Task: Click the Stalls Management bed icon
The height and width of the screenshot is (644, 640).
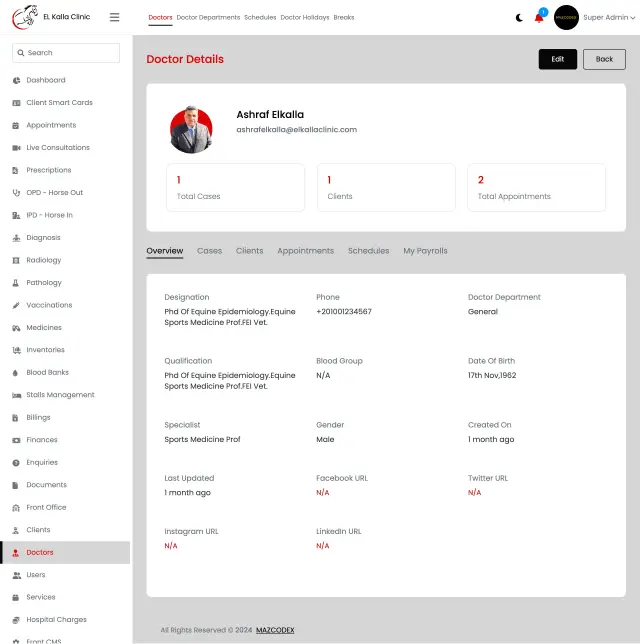Action: pyautogui.click(x=16, y=396)
